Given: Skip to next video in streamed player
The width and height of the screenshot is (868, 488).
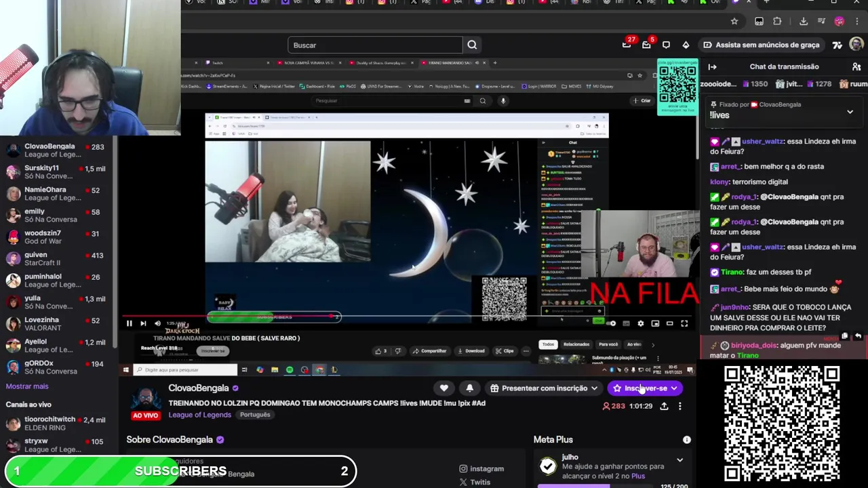Looking at the screenshot, I should (143, 324).
